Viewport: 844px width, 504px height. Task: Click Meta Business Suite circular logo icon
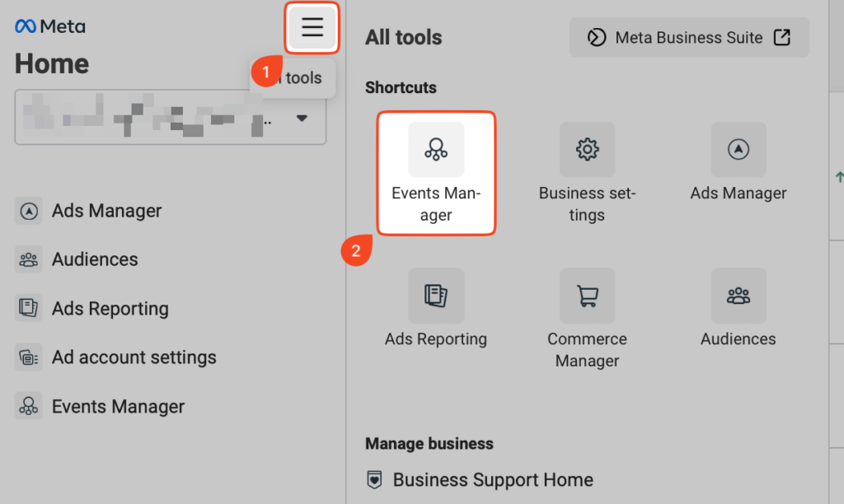point(597,38)
